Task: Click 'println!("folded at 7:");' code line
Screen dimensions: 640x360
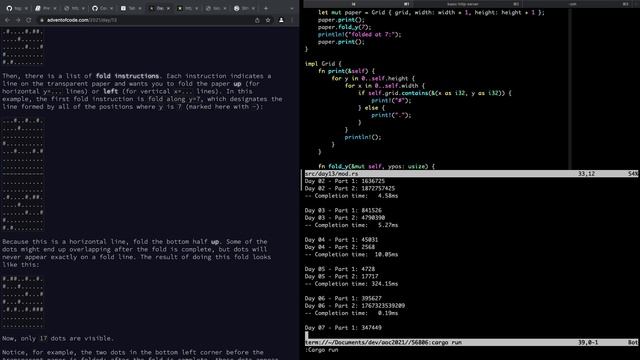Action: pyautogui.click(x=360, y=35)
